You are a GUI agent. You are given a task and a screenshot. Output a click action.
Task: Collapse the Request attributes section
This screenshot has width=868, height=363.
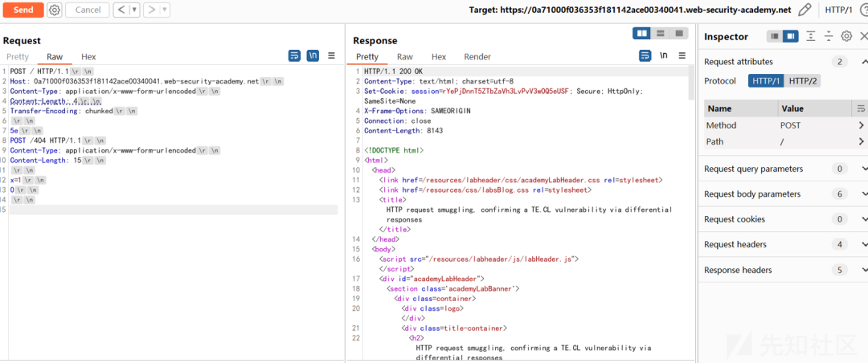tap(864, 61)
